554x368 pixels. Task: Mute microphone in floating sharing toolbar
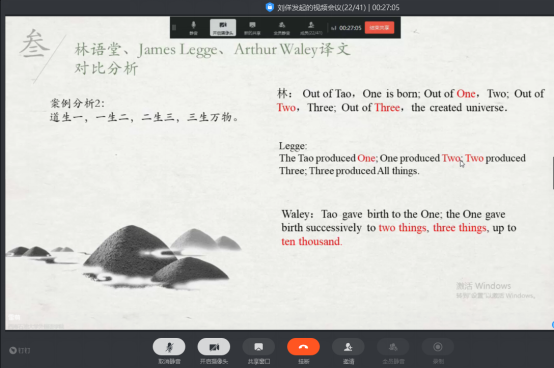point(193,28)
